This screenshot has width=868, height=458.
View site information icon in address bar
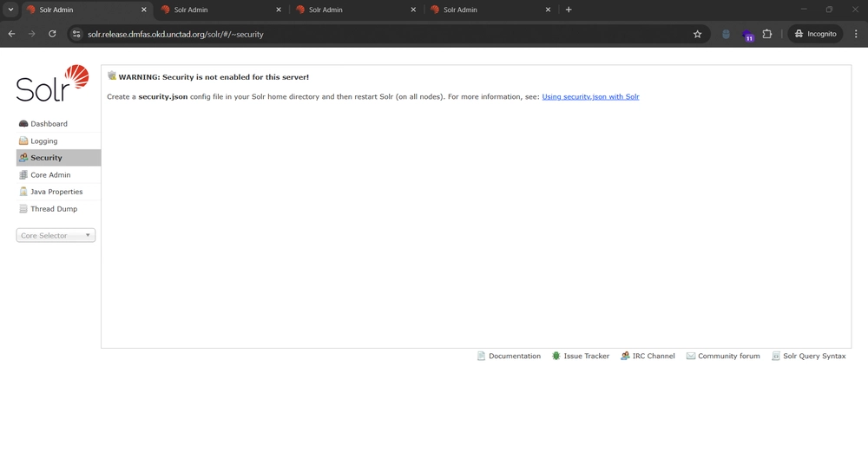(76, 34)
